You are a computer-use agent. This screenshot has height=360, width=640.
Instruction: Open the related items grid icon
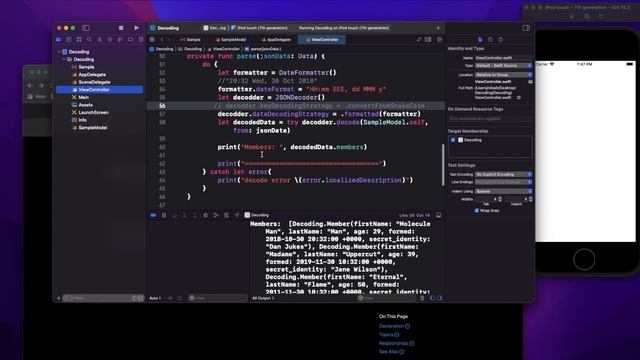(x=152, y=40)
